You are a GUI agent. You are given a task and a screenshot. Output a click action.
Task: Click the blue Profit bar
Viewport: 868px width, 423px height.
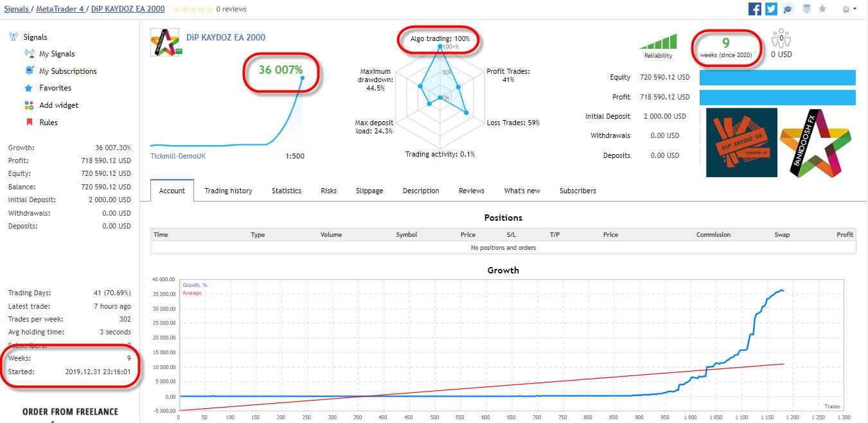(777, 98)
